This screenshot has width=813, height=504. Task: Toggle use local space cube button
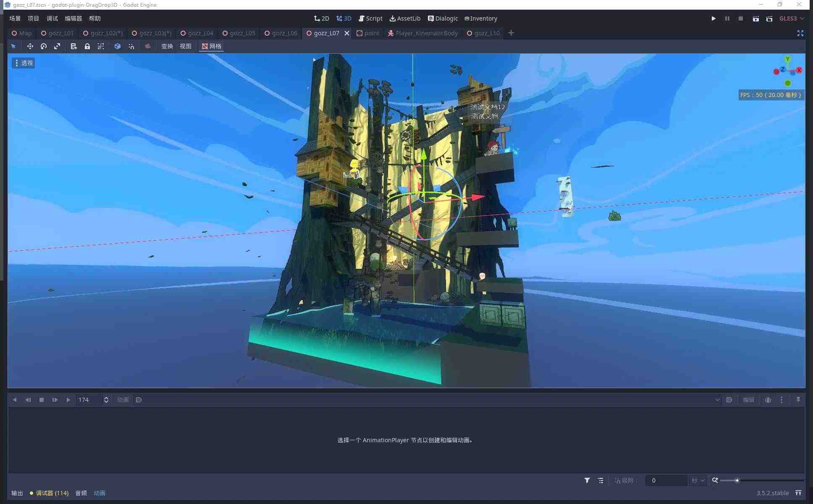coord(118,46)
